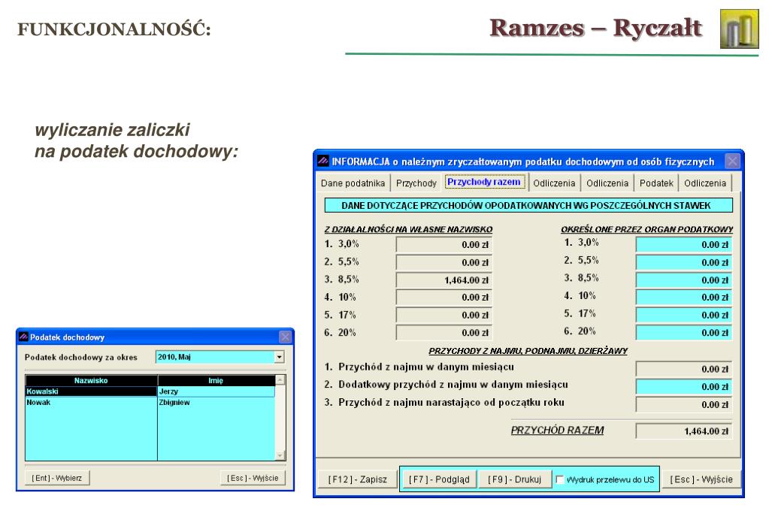The height and width of the screenshot is (532, 769).
Task: Click the PRZYCHÓD RAZEM label
Action: click(x=557, y=430)
